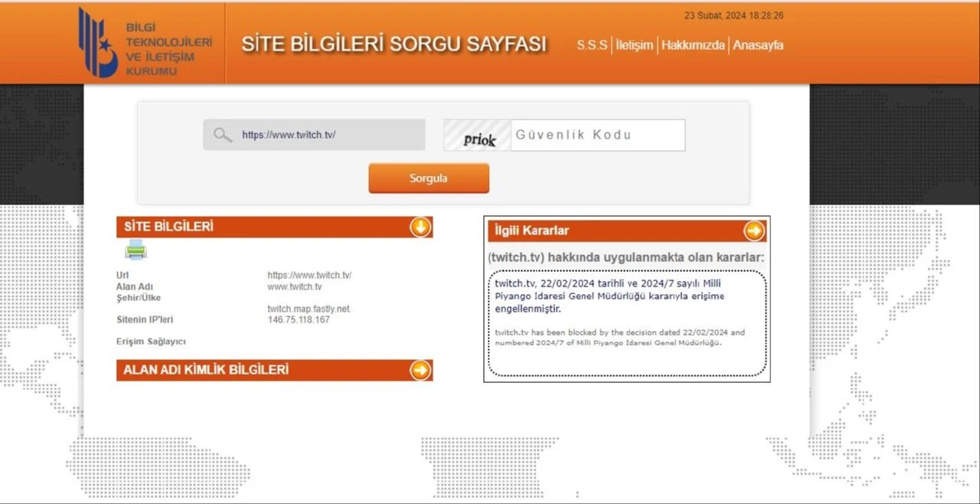Select the IP address 146.75.118.167
The height and width of the screenshot is (504, 980).
pyautogui.click(x=297, y=320)
